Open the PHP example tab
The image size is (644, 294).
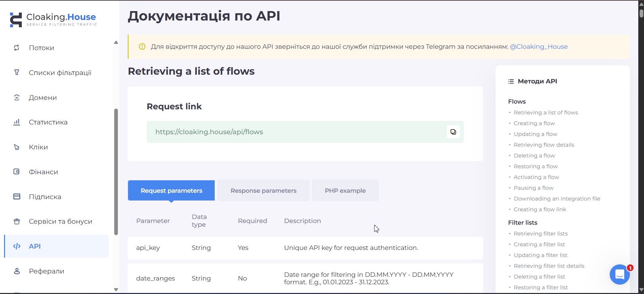[345, 191]
